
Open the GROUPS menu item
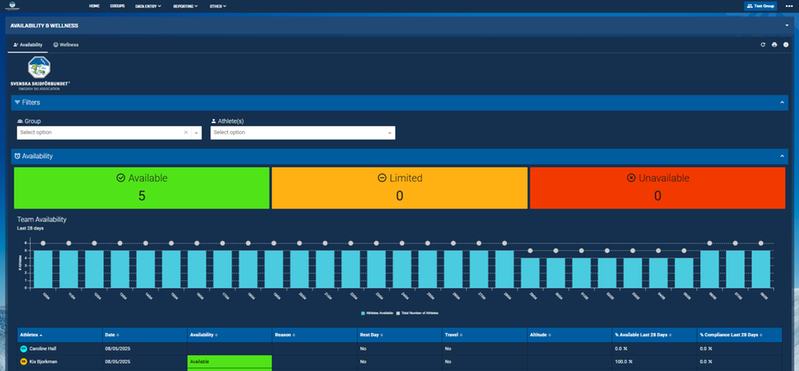coord(117,6)
